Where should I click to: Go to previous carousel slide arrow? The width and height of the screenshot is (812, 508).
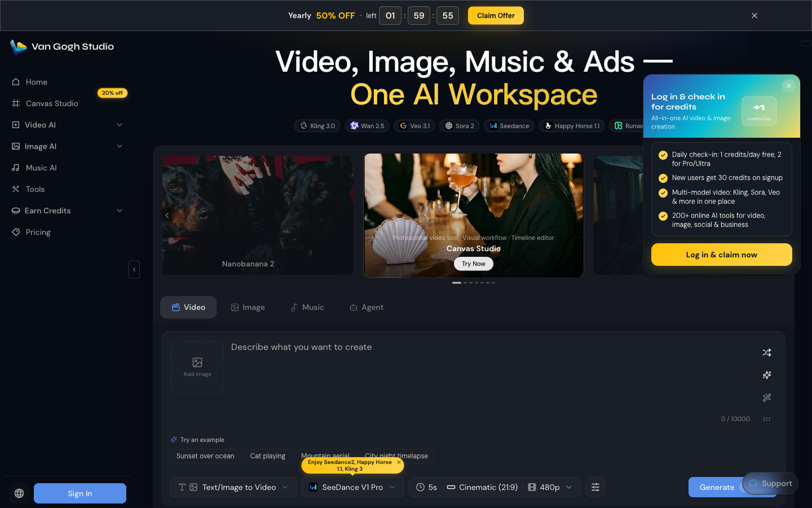(167, 215)
